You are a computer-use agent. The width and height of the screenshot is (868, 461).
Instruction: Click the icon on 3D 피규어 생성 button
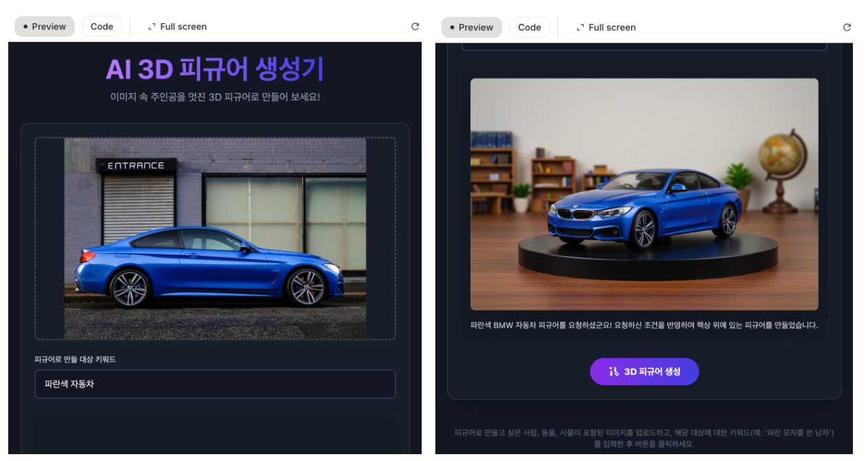(x=614, y=371)
